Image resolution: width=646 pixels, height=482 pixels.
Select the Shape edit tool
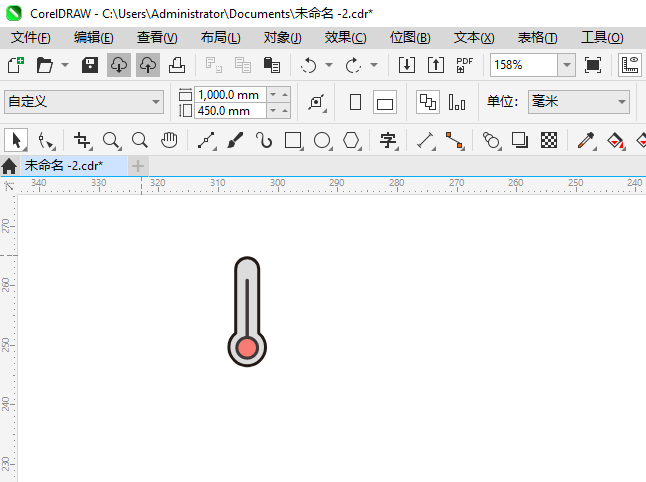[45, 140]
